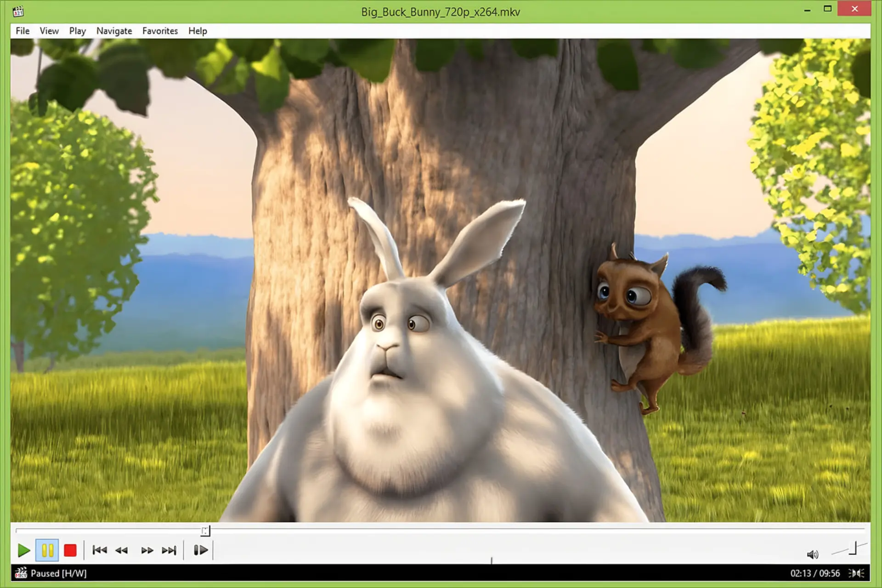Close the media player window
Image resolution: width=882 pixels, height=588 pixels.
(854, 9)
